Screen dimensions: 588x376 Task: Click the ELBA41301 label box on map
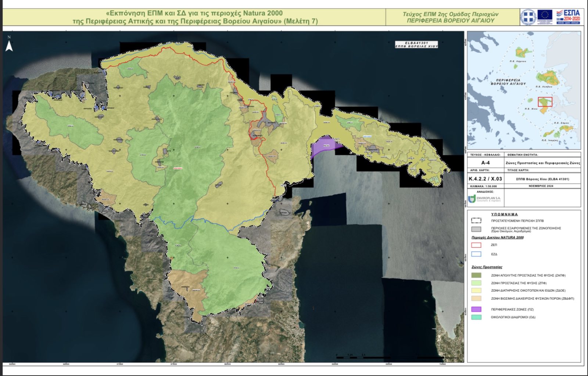pos(416,45)
